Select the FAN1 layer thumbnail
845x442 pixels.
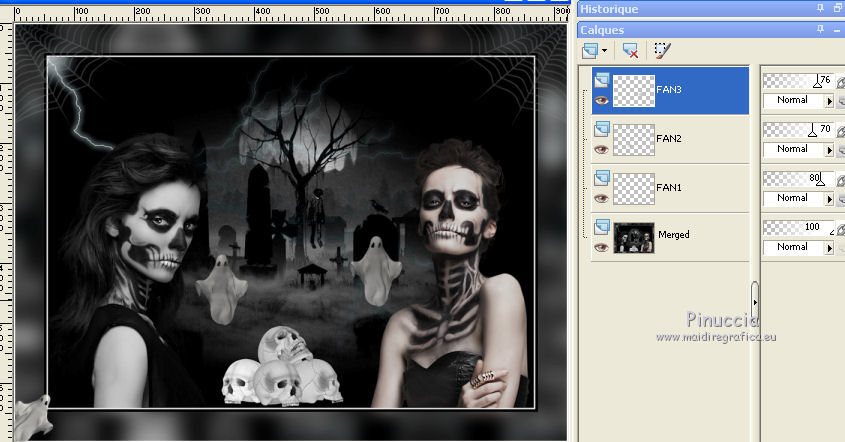(634, 189)
